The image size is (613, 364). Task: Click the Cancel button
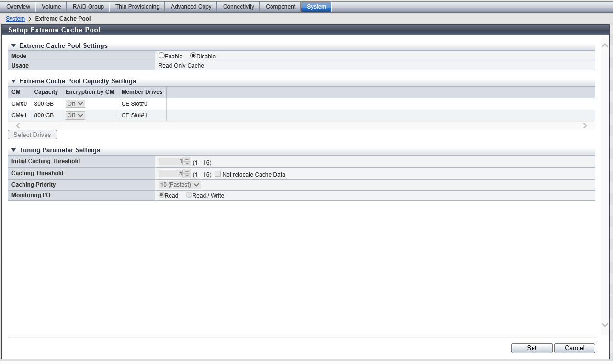pyautogui.click(x=574, y=348)
